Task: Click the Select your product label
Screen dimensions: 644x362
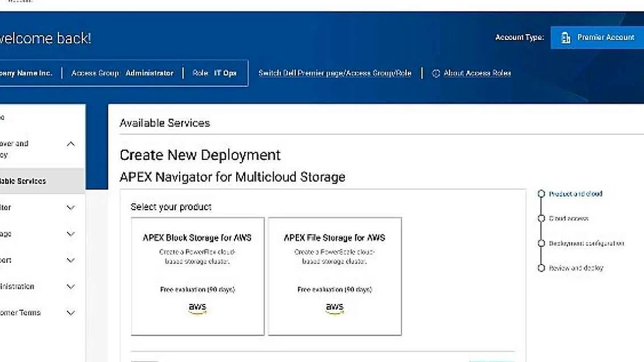Action: click(171, 206)
